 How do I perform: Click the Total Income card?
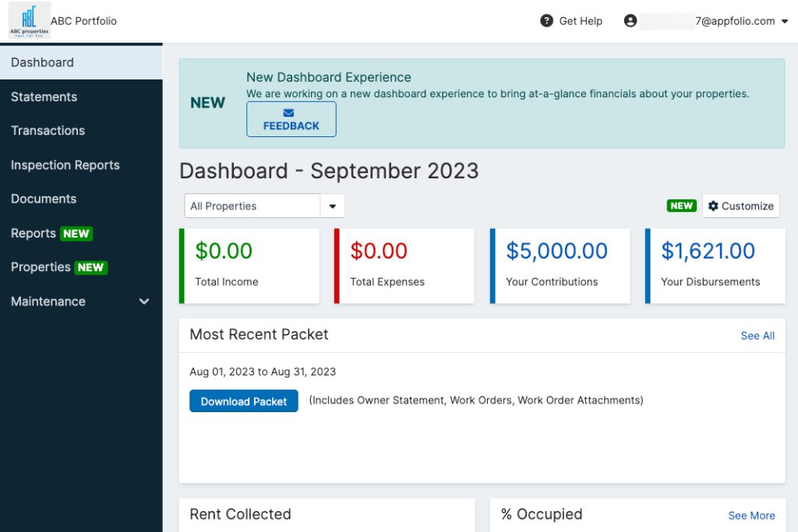(x=249, y=266)
